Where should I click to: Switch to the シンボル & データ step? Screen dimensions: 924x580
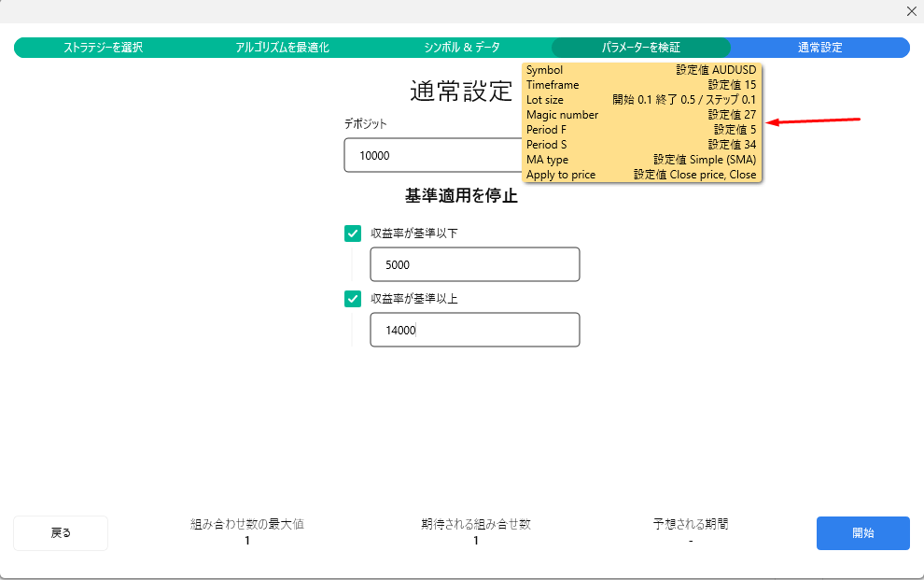[462, 48]
